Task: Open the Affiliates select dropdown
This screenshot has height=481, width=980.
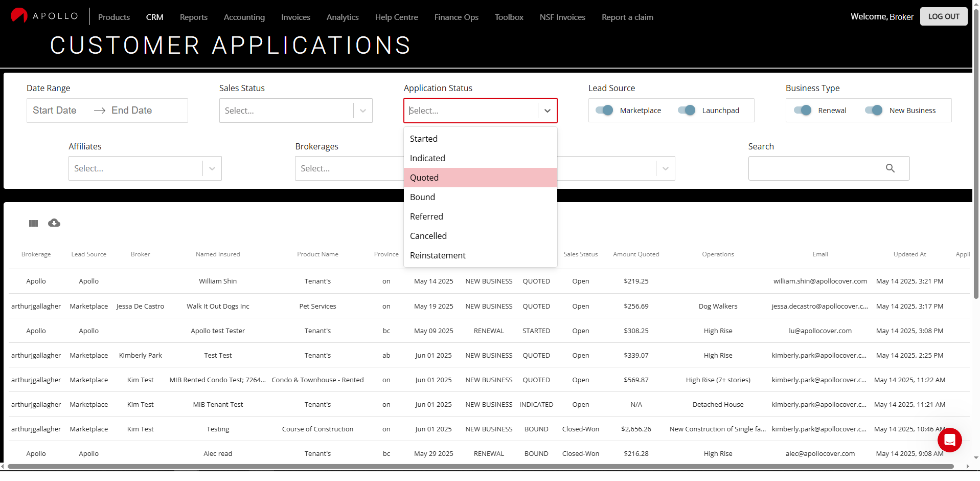Action: pyautogui.click(x=212, y=168)
